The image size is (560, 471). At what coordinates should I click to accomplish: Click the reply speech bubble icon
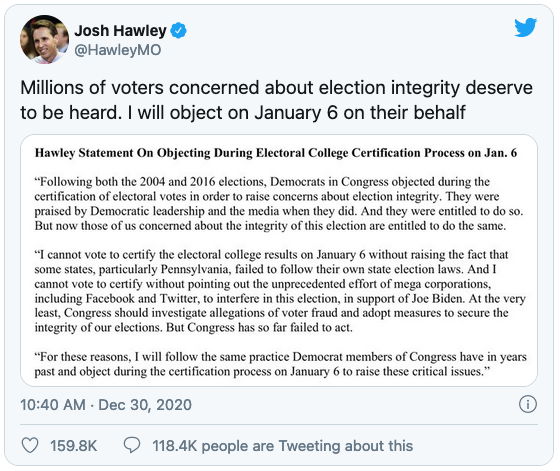pos(132,445)
